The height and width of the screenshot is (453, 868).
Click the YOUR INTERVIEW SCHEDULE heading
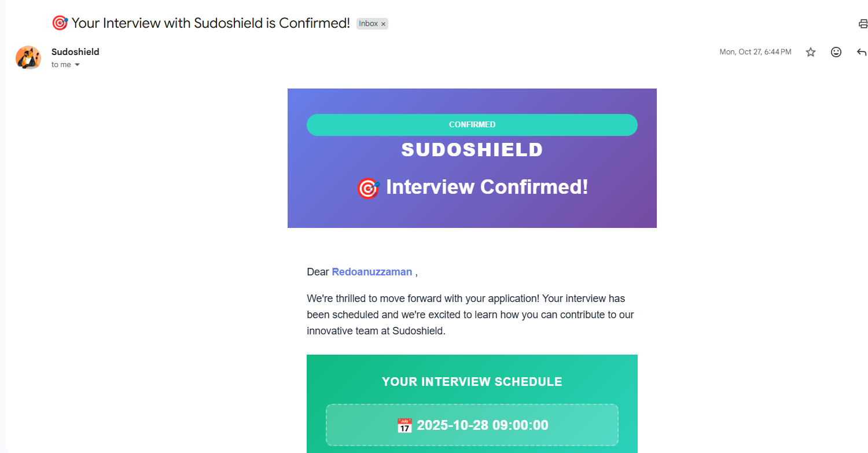(472, 382)
